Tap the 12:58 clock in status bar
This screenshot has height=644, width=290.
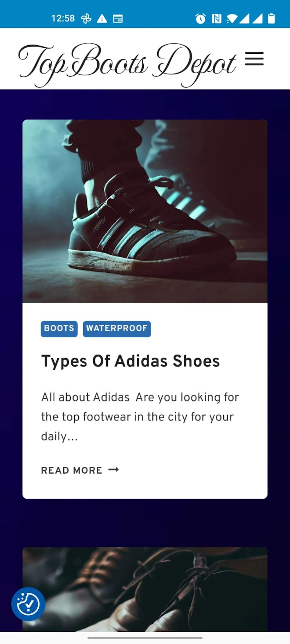coord(63,19)
